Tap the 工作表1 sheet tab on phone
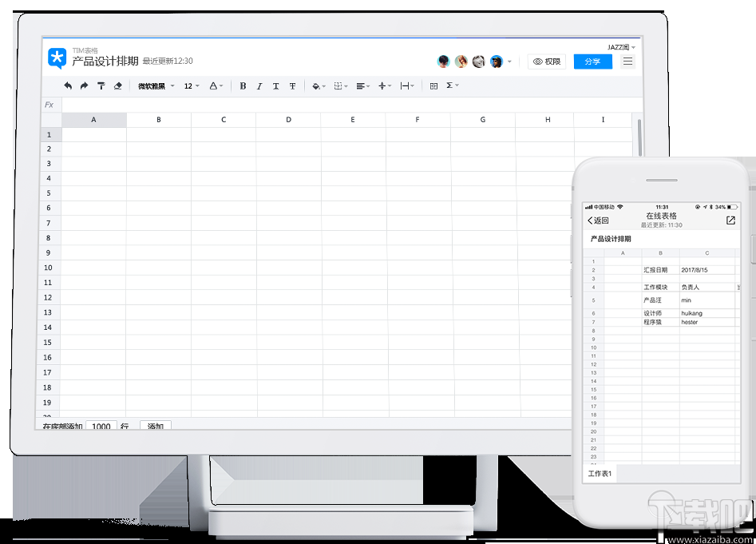The image size is (756, 544). [600, 474]
